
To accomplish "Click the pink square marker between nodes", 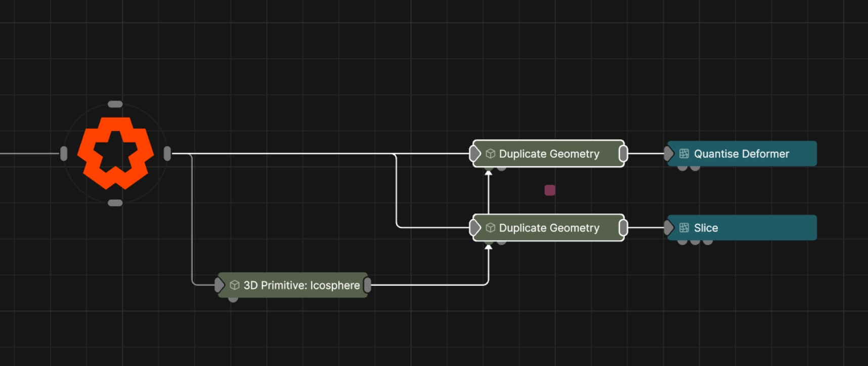I will (x=550, y=190).
